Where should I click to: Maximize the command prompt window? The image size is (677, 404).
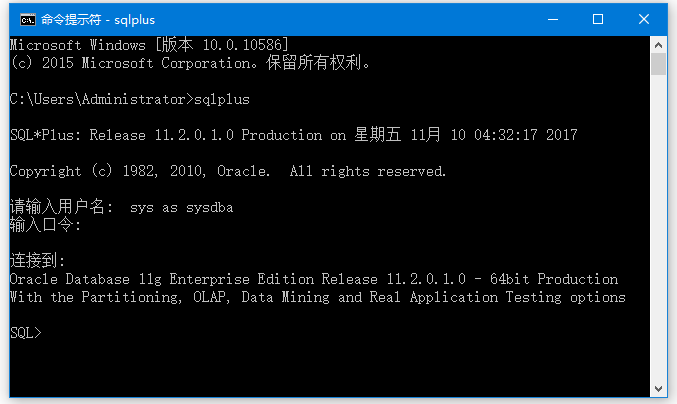click(x=598, y=19)
